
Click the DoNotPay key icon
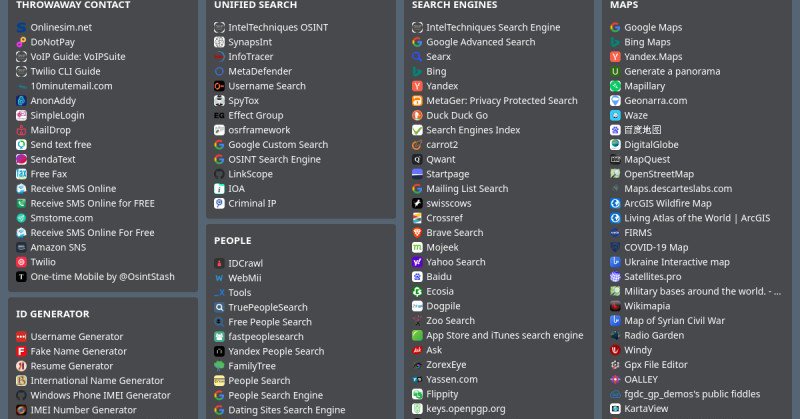click(21, 42)
